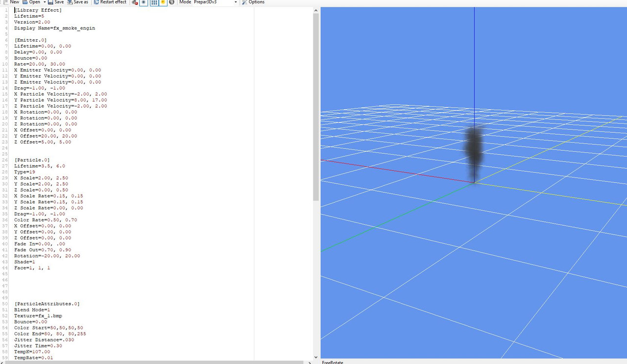Click the [ParticleAttributes.0] section header

click(47, 304)
